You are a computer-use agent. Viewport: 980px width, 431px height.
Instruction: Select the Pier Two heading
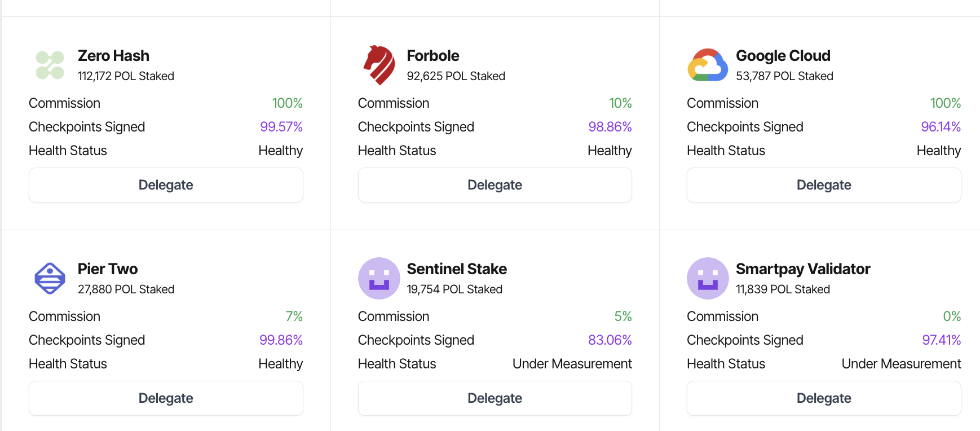coord(108,269)
